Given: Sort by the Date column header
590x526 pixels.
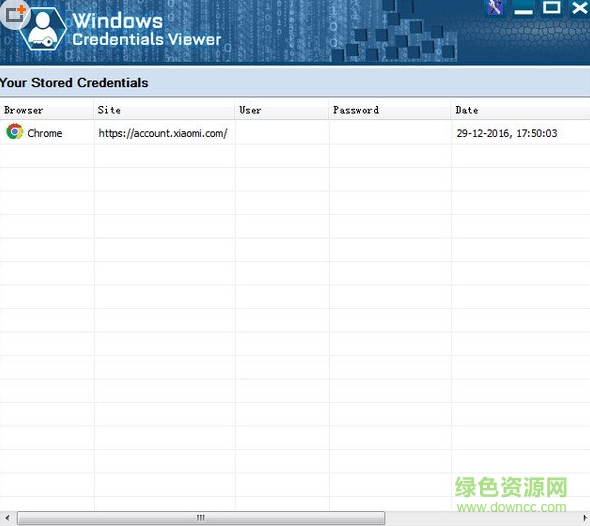Looking at the screenshot, I should 520,110.
